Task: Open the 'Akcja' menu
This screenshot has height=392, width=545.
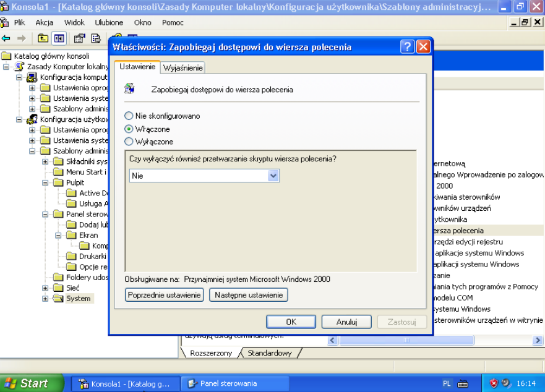Action: 45,23
